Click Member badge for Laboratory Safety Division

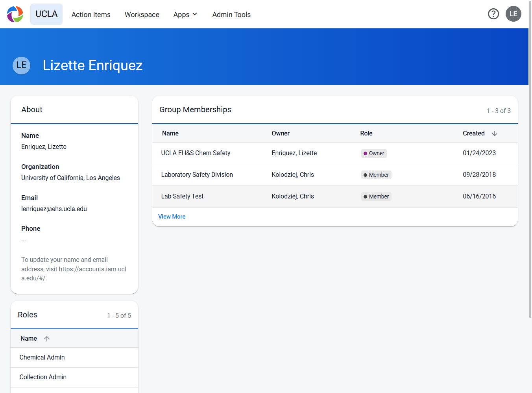point(376,175)
